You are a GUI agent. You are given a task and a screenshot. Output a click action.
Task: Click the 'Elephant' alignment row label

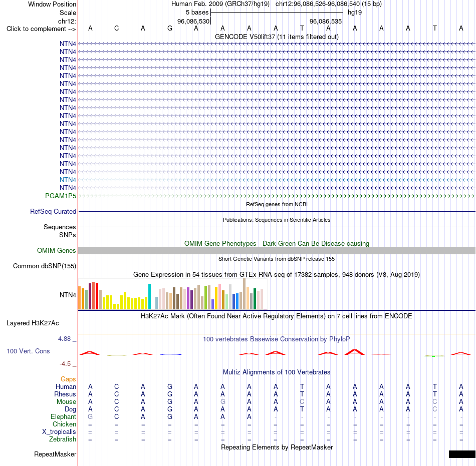coord(63,416)
